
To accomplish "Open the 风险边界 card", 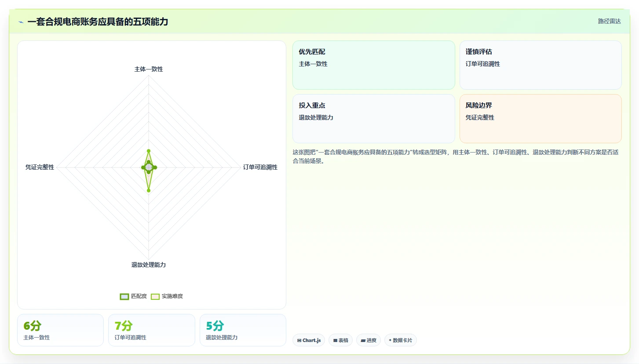I will (x=540, y=119).
